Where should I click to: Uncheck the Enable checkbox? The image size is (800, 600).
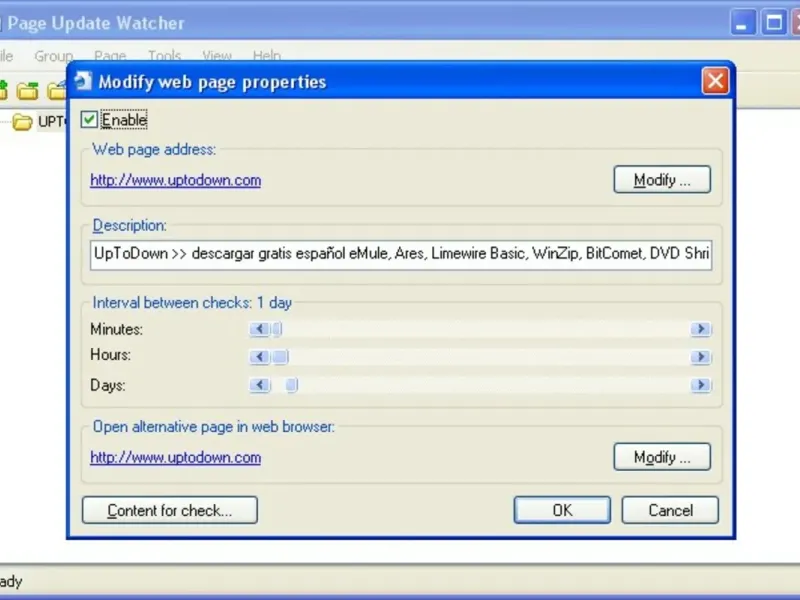89,119
